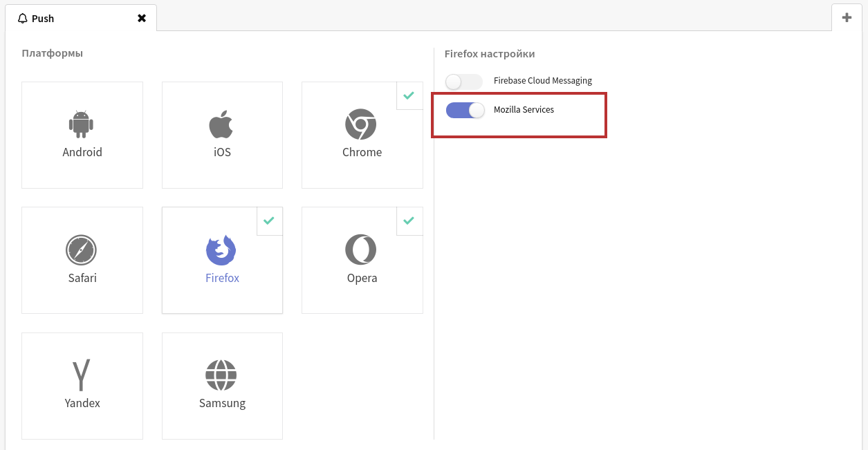The height and width of the screenshot is (450, 868).
Task: Click the Yandex label text
Action: pos(82,403)
